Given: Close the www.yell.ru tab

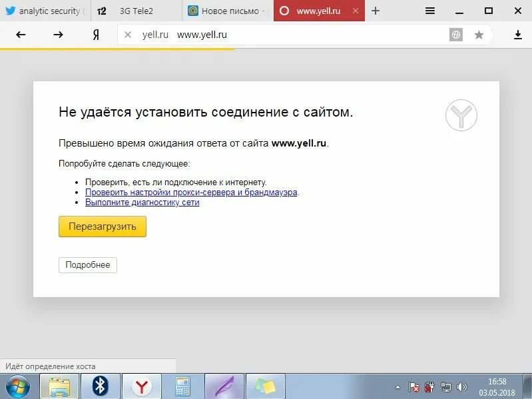Looking at the screenshot, I should 356,11.
